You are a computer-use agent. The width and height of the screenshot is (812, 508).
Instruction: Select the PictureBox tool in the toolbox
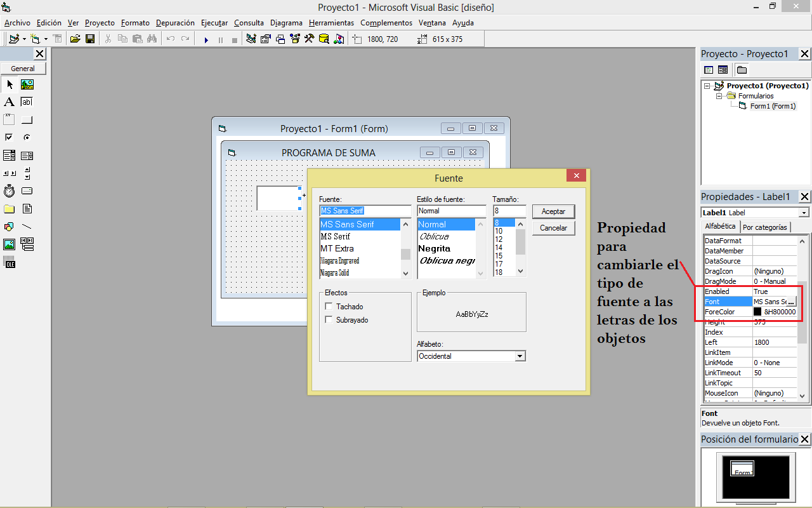point(27,84)
